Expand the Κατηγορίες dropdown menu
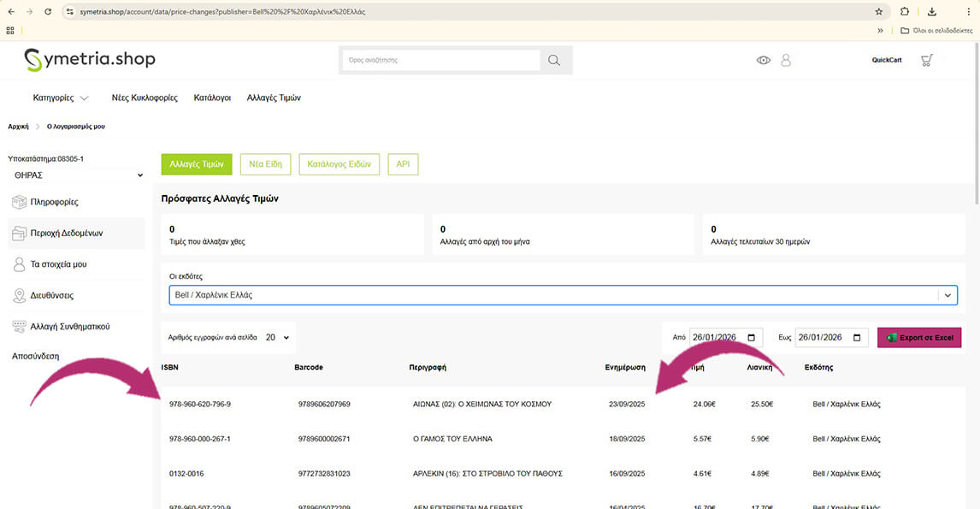 click(61, 98)
